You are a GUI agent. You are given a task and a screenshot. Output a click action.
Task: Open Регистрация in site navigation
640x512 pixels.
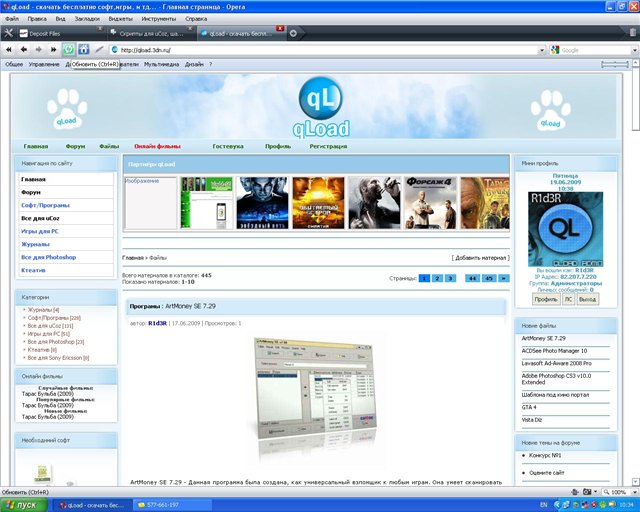click(328, 146)
